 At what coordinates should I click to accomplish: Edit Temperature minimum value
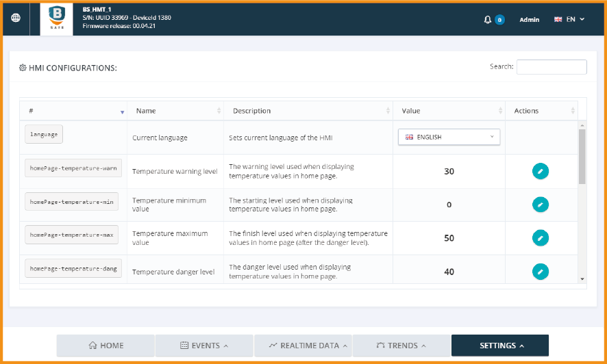pyautogui.click(x=541, y=205)
